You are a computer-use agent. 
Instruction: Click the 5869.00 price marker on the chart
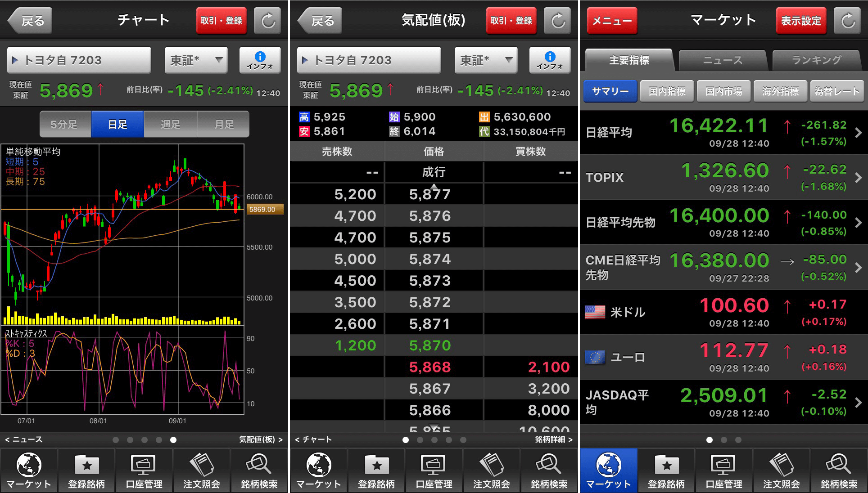click(265, 210)
